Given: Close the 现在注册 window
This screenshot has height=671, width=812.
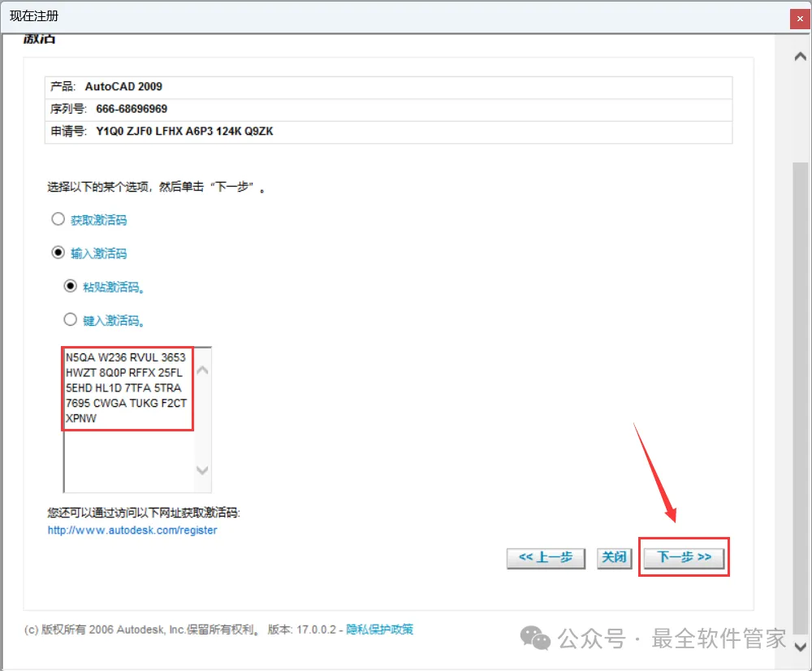Looking at the screenshot, I should [800, 19].
